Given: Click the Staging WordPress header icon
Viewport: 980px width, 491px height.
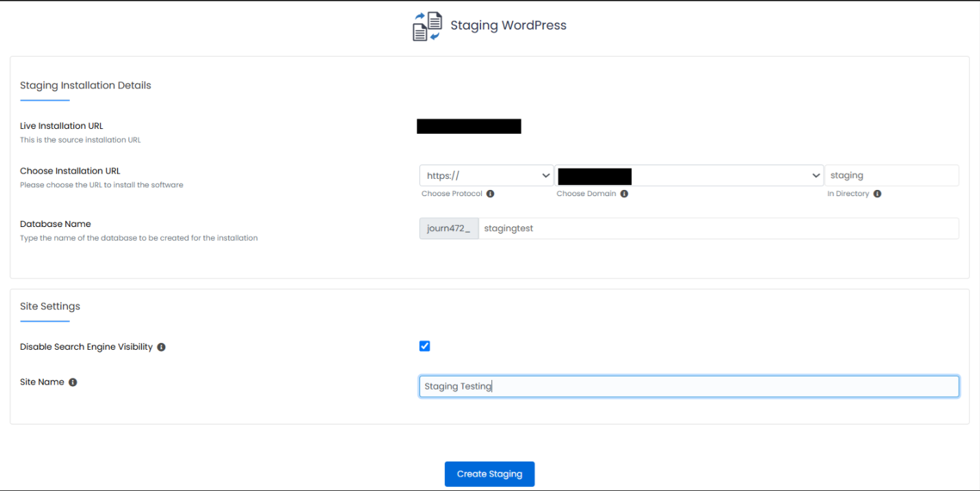Looking at the screenshot, I should (x=427, y=26).
